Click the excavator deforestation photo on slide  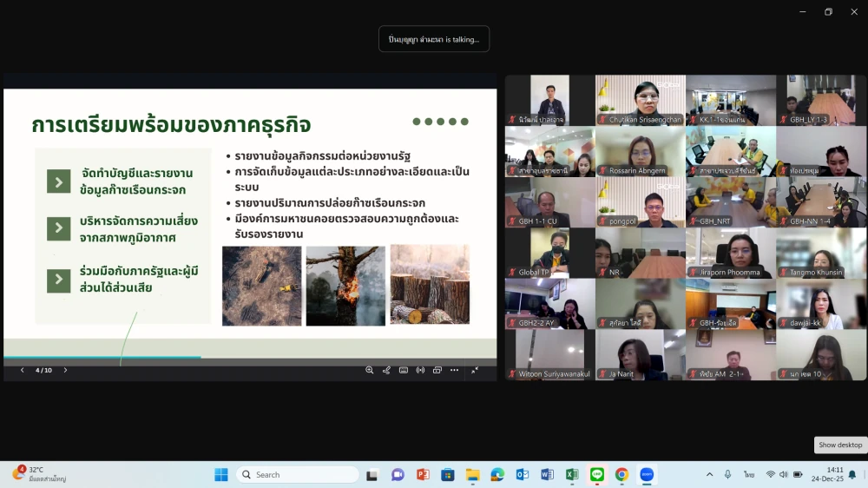[262, 286]
